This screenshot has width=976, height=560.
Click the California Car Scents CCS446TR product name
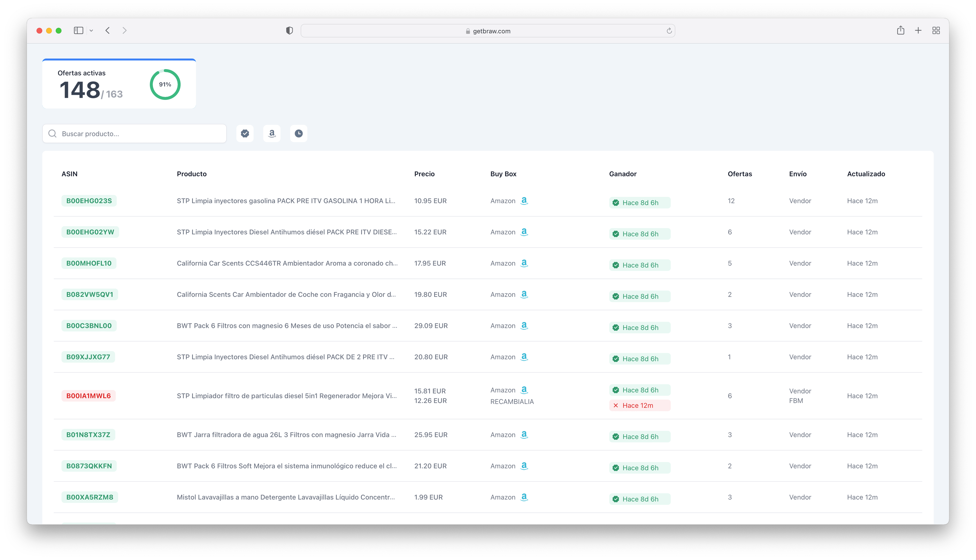[287, 263]
